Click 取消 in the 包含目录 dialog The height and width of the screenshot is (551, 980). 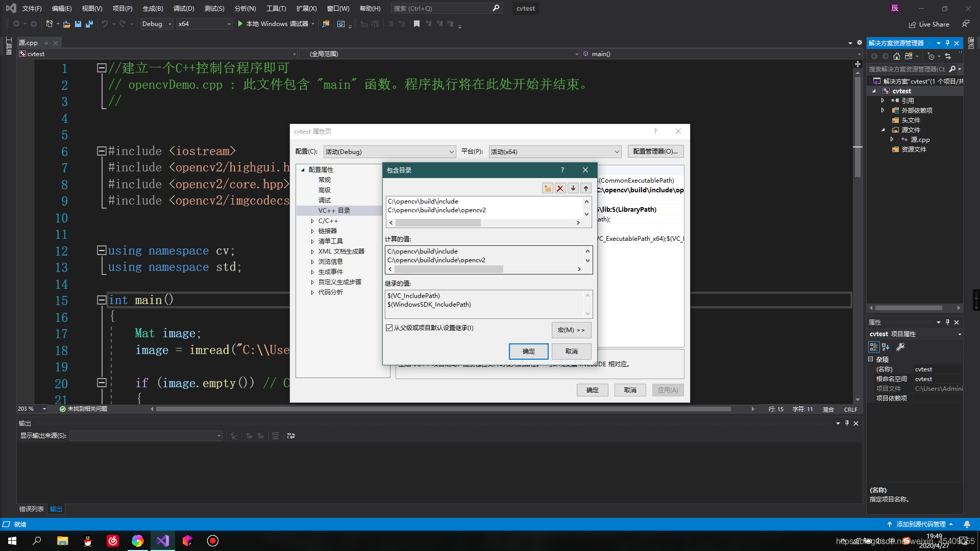click(x=572, y=352)
